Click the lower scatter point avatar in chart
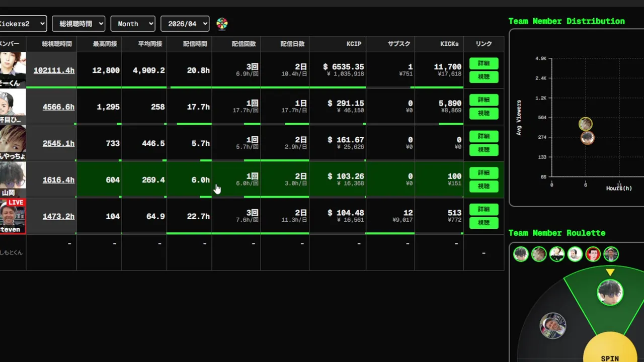The image size is (644, 362). [588, 137]
